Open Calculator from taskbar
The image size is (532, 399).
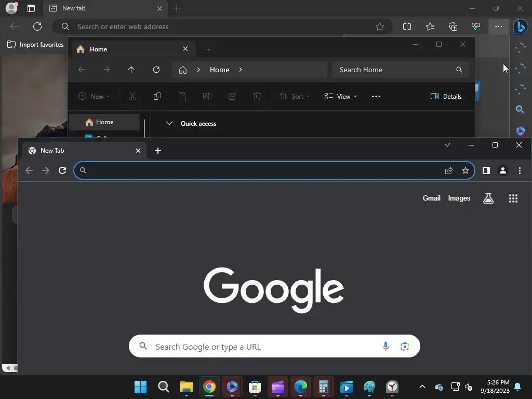point(323,387)
